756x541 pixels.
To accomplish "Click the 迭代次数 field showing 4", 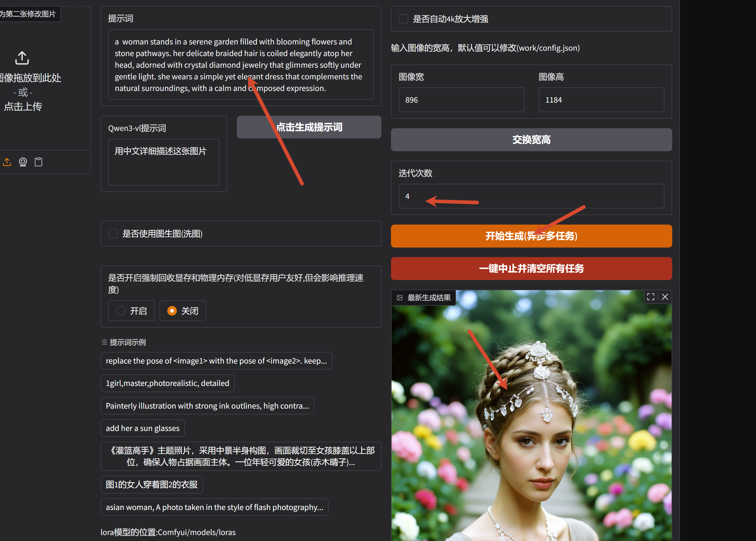I will 531,196.
